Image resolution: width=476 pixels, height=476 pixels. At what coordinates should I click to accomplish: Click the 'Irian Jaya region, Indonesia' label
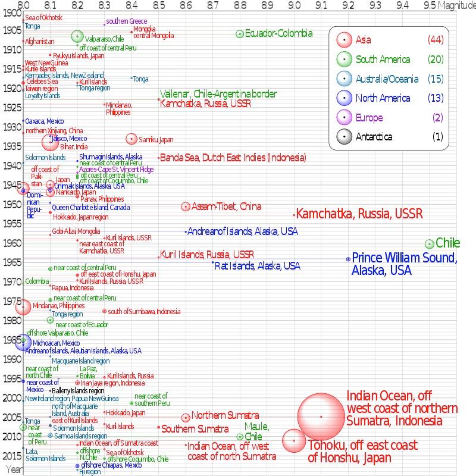(112, 383)
